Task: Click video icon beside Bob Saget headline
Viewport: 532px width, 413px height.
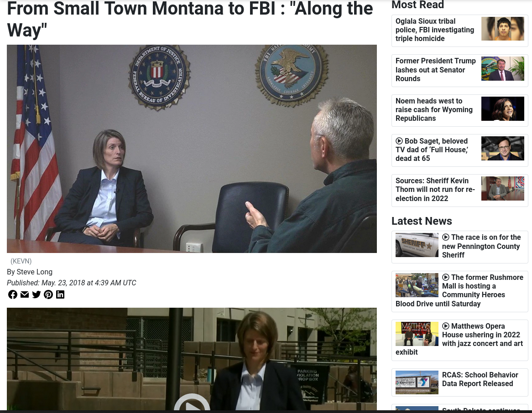Action: point(399,141)
